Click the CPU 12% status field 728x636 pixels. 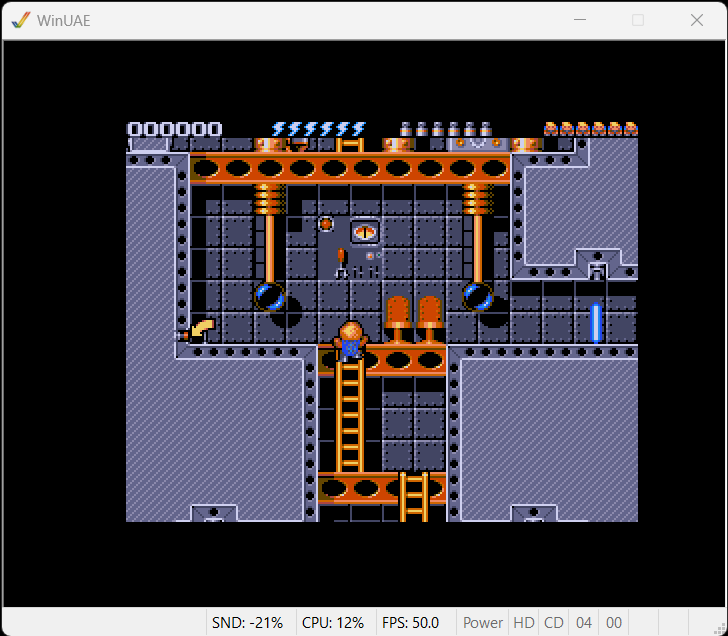332,622
